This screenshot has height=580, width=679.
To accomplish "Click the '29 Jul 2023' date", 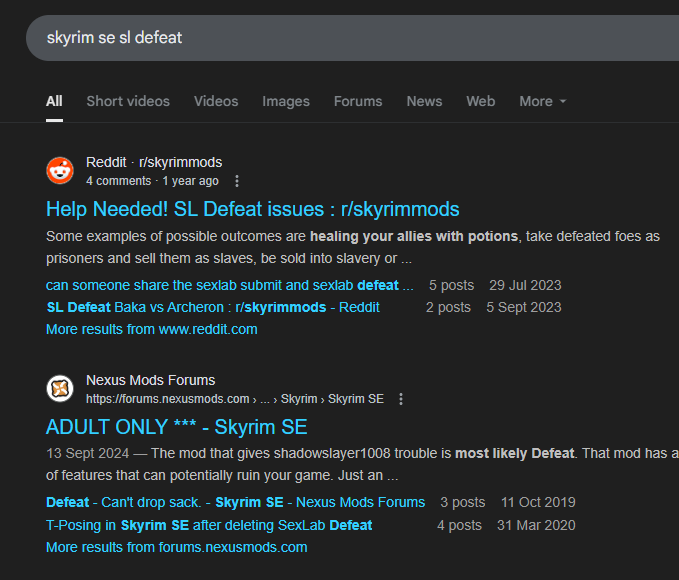I will point(525,285).
